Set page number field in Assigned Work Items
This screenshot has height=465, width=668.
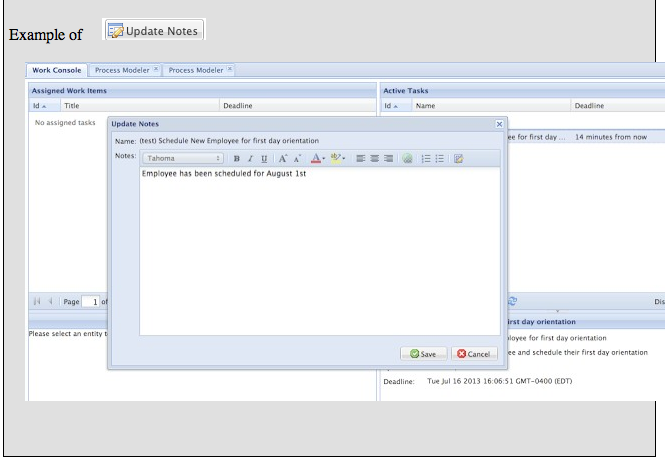[90, 301]
